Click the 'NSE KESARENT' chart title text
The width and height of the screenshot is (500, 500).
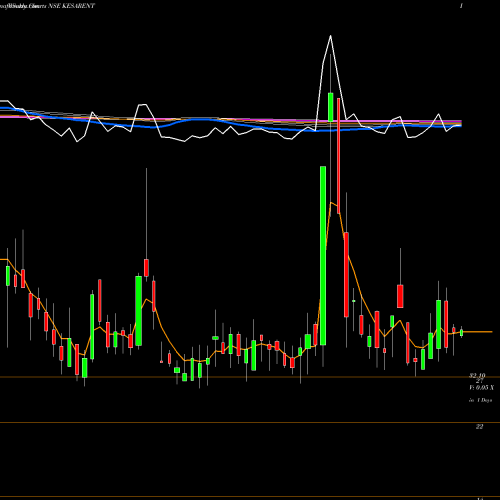point(72,6)
